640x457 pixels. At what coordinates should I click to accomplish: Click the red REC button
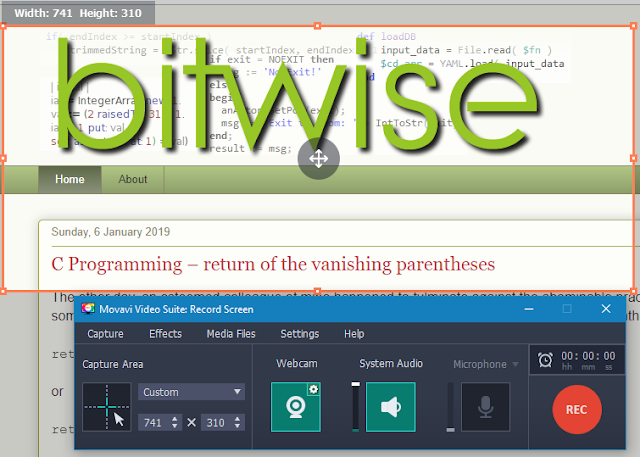577,409
